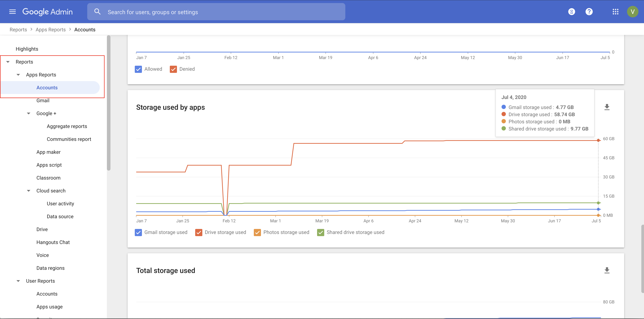Open the main hamburger menu
The height and width of the screenshot is (319, 644).
coord(13,12)
